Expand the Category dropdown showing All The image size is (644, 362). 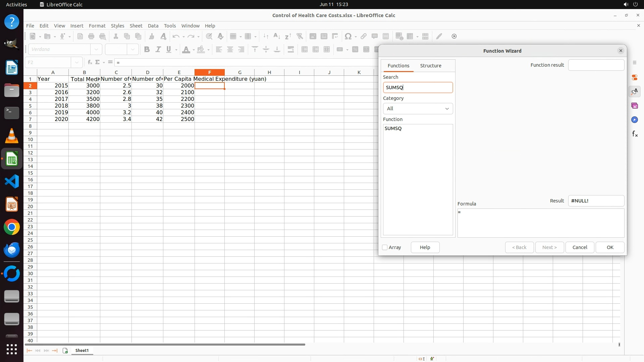coord(418,109)
